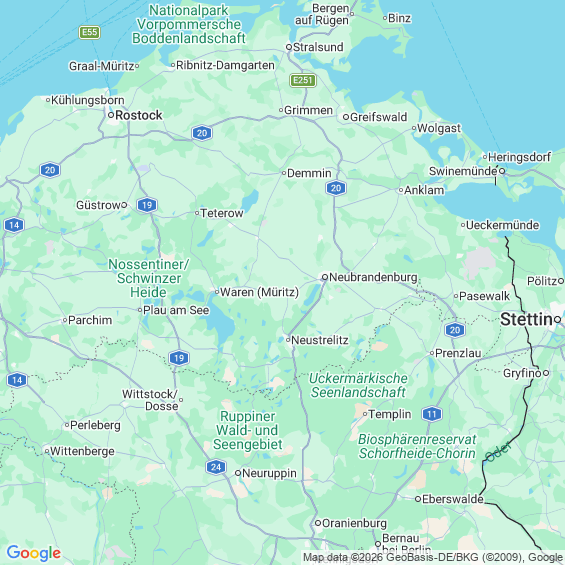The image size is (565, 565).
Task: Click the A20 shield near Demmin
Action: [x=336, y=188]
